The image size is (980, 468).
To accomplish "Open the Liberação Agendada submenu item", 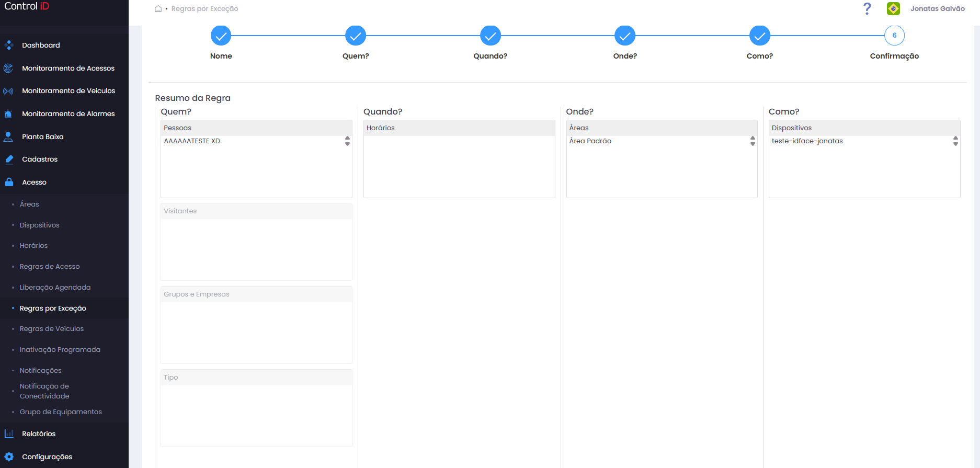I will tap(55, 288).
